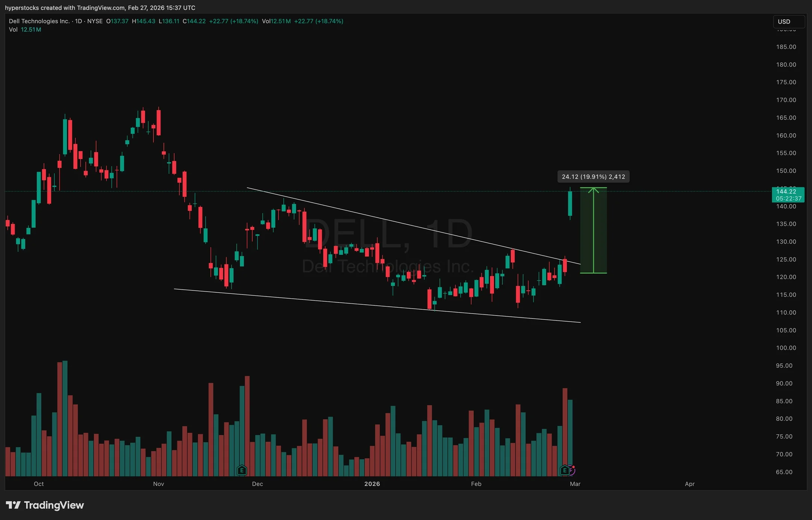Click the Mar label on time axis
The width and height of the screenshot is (812, 520).
point(575,484)
